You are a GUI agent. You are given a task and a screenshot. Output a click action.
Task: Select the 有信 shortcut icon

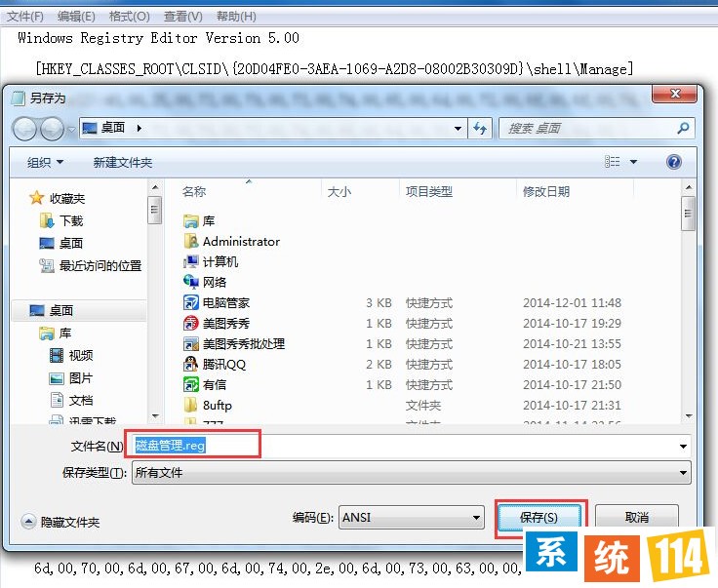click(191, 384)
